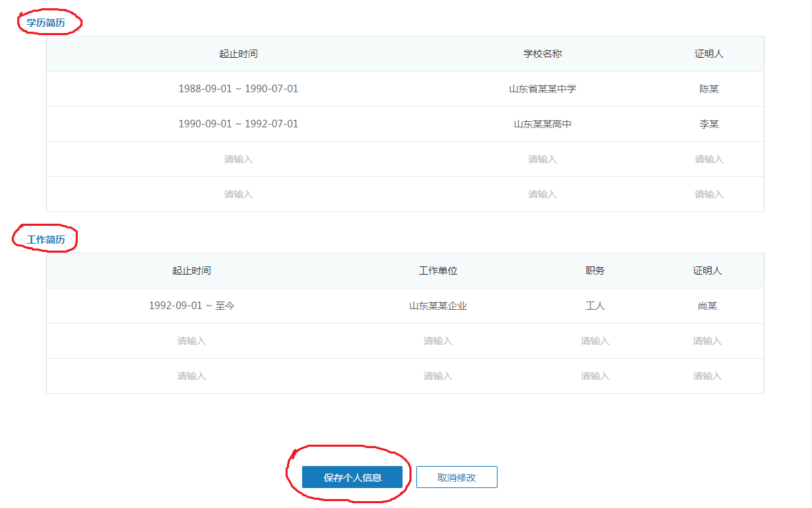Click last empty 职务 field in 工作简历
Screen dimensions: 812x508
595,376
